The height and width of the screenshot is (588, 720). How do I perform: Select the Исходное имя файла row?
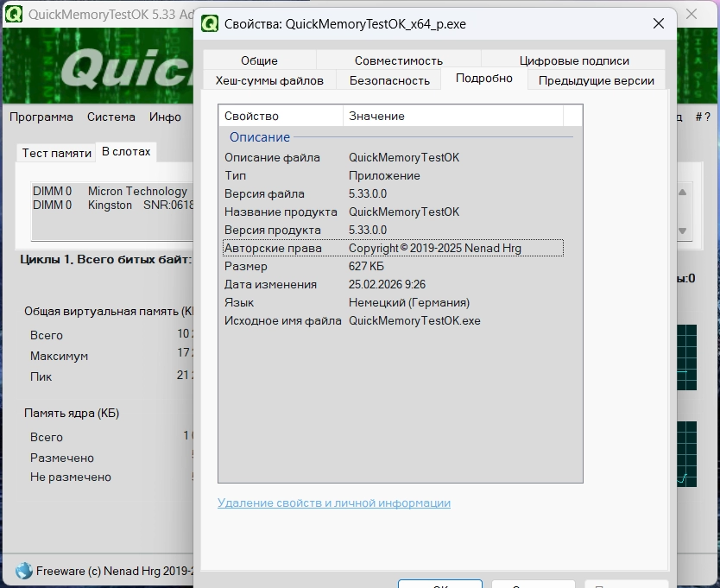(393, 320)
